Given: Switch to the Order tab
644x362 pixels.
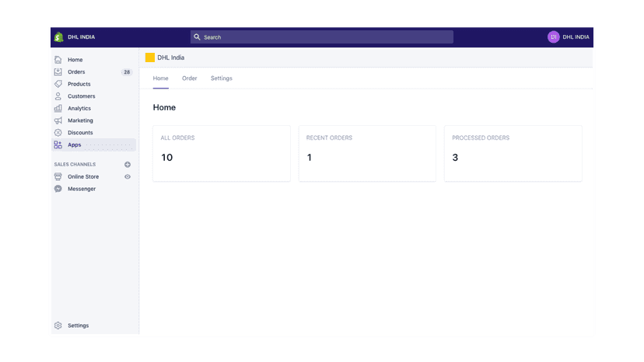Looking at the screenshot, I should coord(189,78).
